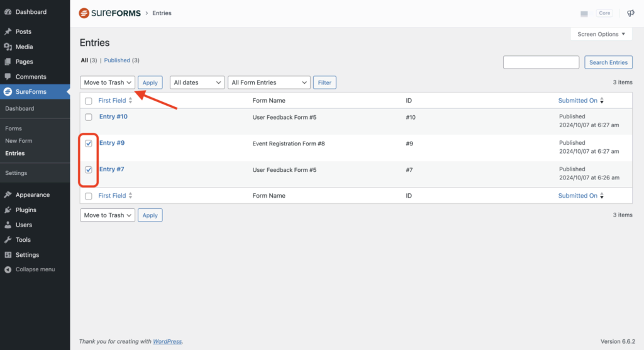Image resolution: width=644 pixels, height=350 pixels.
Task: Click the Dashboard gauge icon in sidebar
Action: [x=8, y=12]
